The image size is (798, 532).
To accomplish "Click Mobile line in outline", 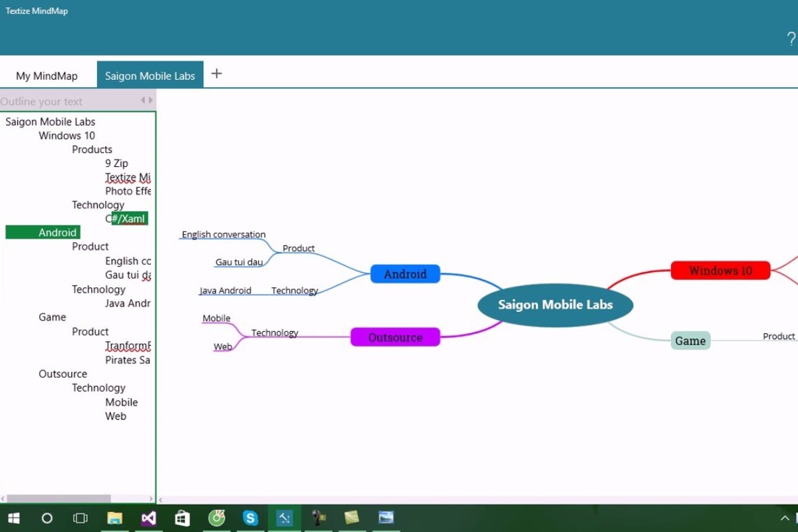I will pos(121,402).
